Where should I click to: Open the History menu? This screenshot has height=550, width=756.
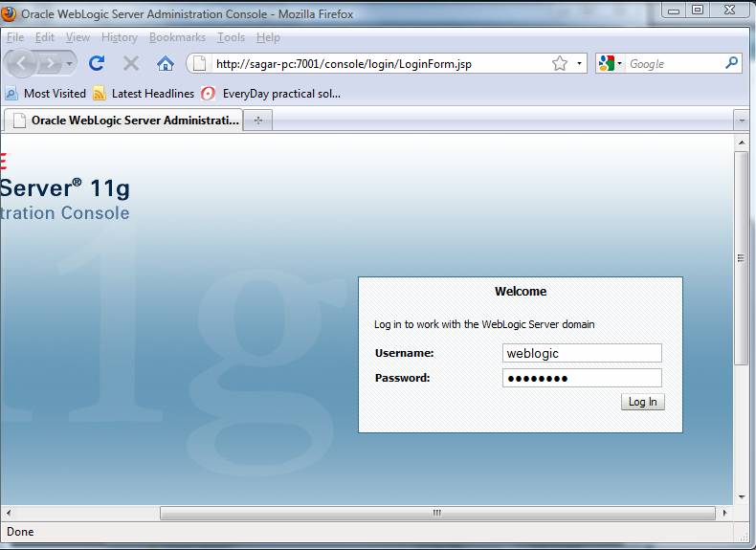[x=119, y=37]
